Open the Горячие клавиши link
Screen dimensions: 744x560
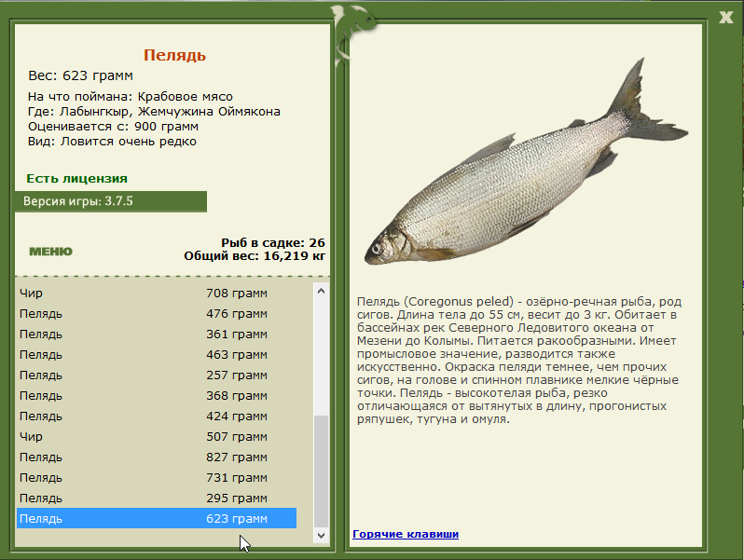(406, 534)
